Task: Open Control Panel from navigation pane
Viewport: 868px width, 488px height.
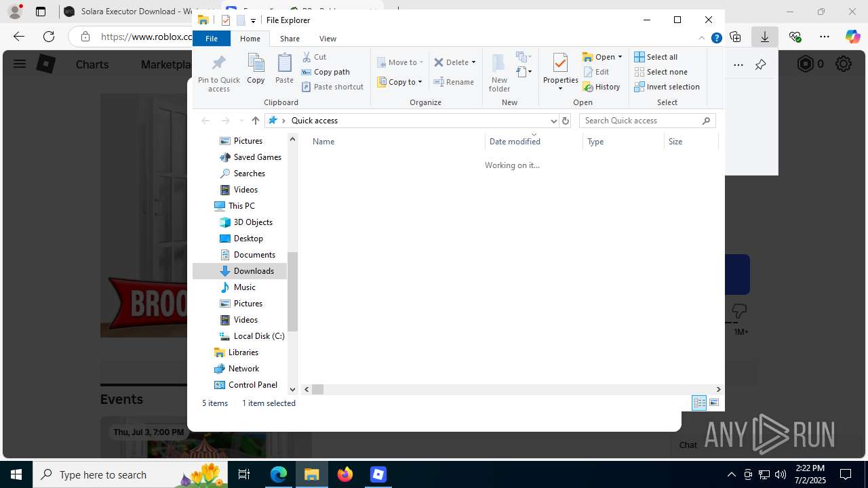Action: (245, 385)
